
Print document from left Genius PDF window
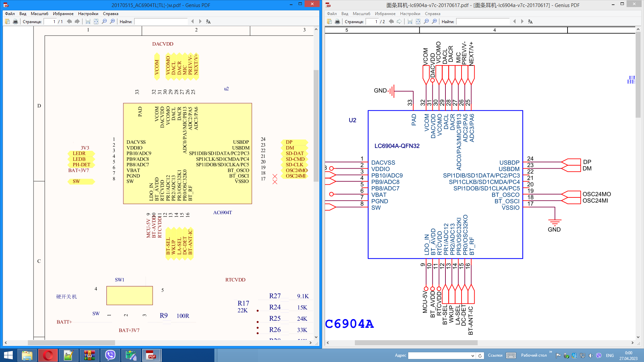click(x=15, y=21)
